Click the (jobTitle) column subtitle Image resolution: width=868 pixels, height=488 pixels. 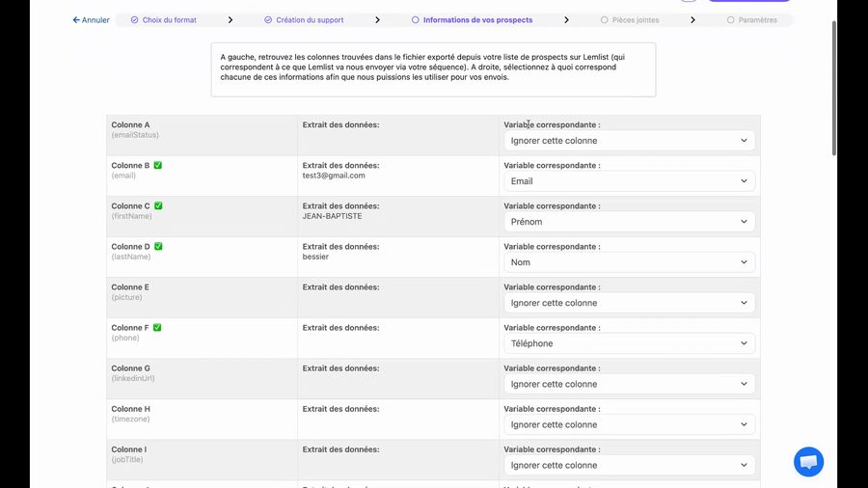126,459
